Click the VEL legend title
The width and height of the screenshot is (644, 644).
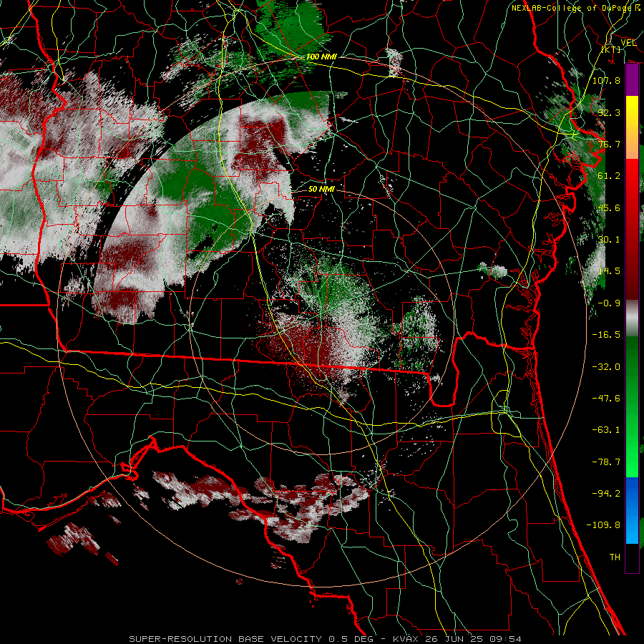(628, 43)
